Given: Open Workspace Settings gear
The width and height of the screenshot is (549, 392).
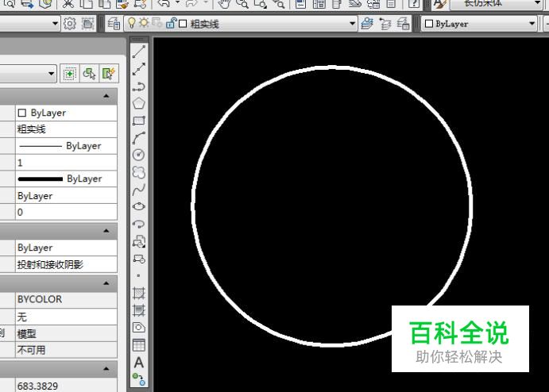Looking at the screenshot, I should (x=70, y=24).
